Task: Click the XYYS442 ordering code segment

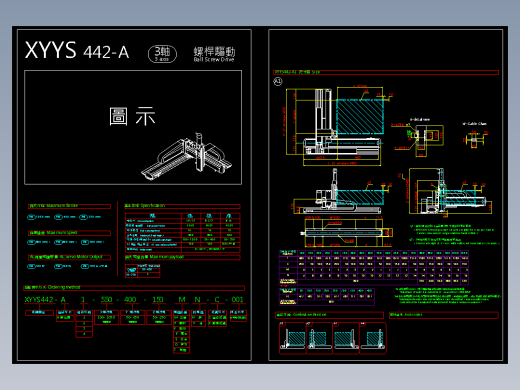Action: pos(39,300)
